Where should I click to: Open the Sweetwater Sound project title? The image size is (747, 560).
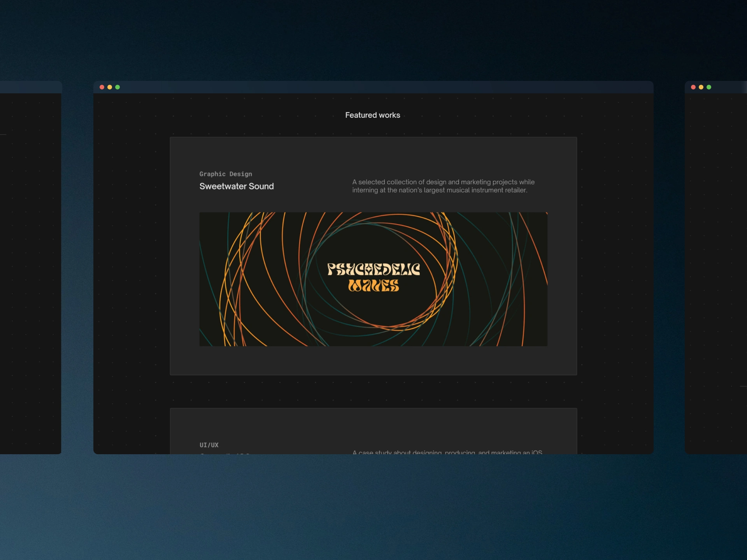click(x=237, y=186)
